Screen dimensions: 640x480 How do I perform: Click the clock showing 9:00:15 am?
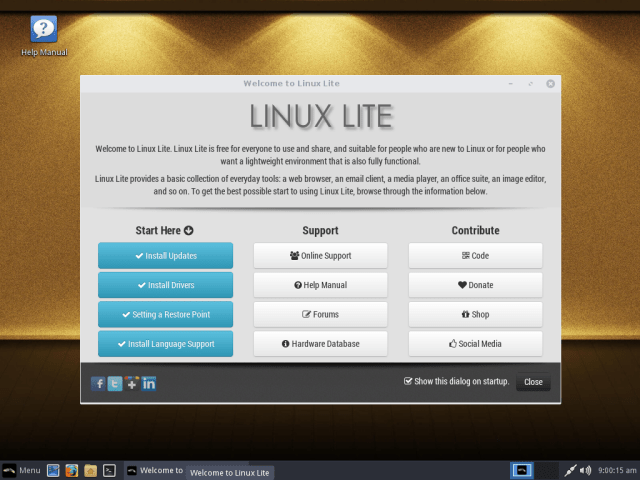coord(617,470)
